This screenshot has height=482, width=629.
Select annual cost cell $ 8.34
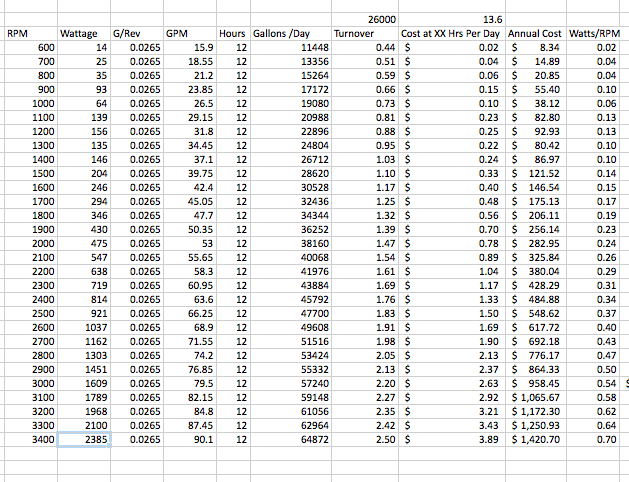536,48
